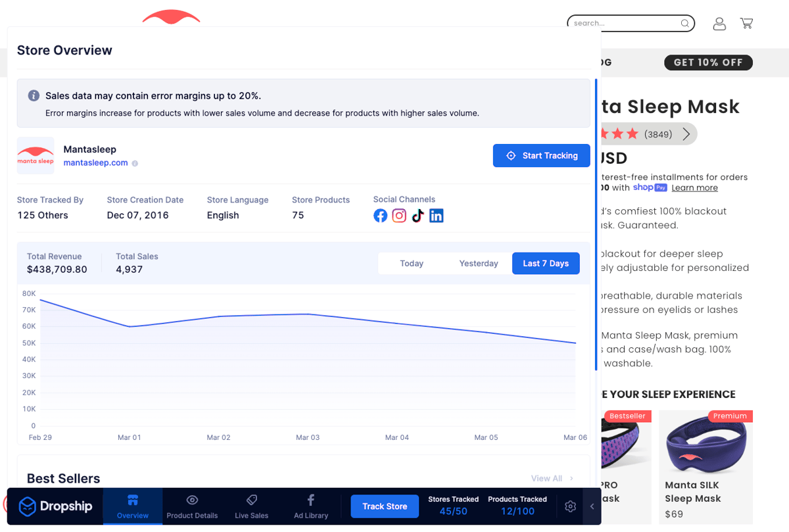789x532 pixels.
Task: Click the Store Products value 75
Action: [298, 216]
